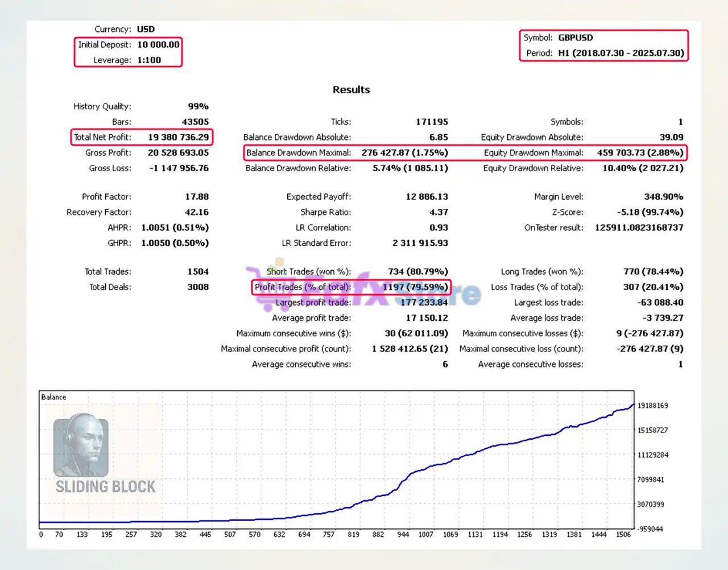This screenshot has height=570, width=728.
Task: Click OnTester result value 125911.0823168737
Action: 639,228
